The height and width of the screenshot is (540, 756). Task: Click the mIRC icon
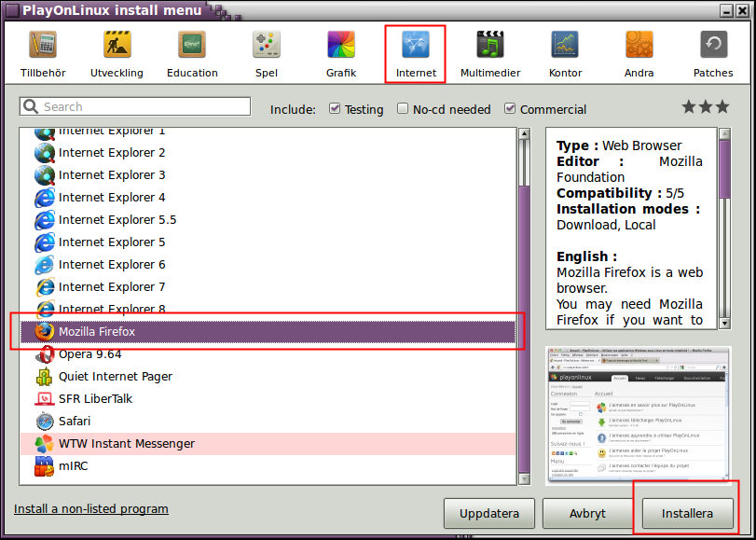pyautogui.click(x=45, y=466)
